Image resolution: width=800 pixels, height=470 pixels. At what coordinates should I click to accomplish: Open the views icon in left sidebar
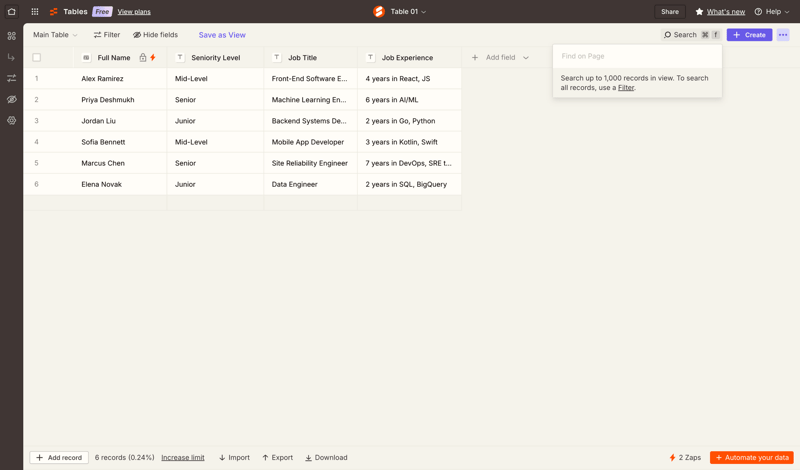coord(11,36)
